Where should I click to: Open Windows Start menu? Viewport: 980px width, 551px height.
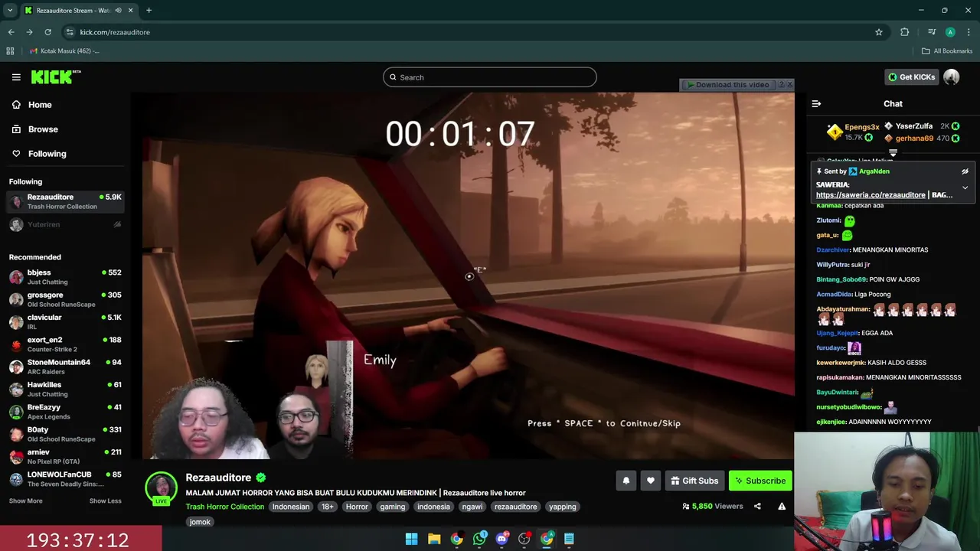click(x=411, y=539)
